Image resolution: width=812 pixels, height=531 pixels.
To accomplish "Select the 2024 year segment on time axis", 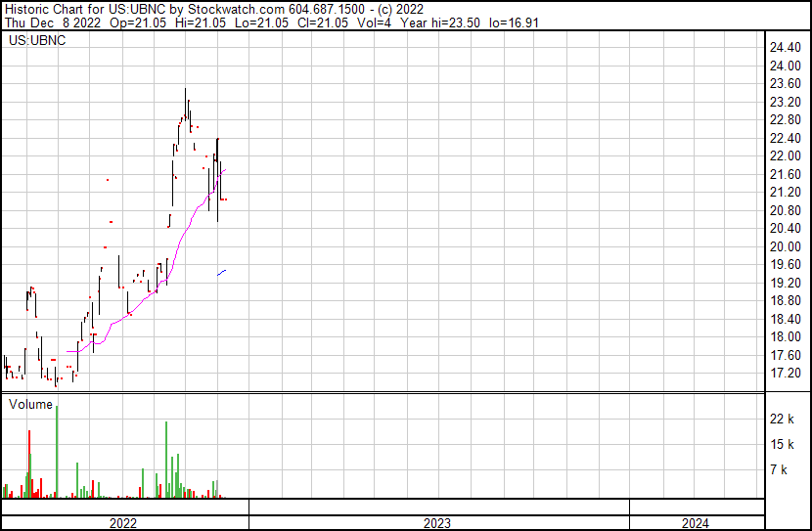I will [x=697, y=522].
